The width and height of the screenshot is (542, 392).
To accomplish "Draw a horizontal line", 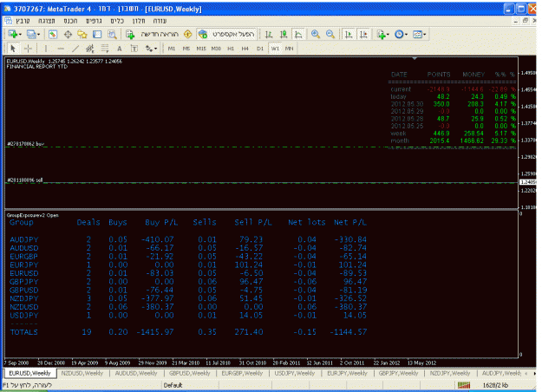I will [61, 49].
